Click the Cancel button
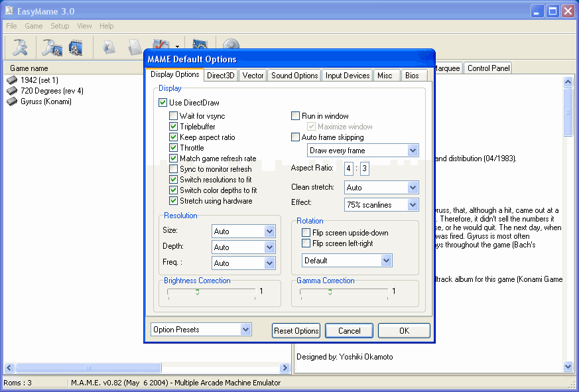 (349, 331)
